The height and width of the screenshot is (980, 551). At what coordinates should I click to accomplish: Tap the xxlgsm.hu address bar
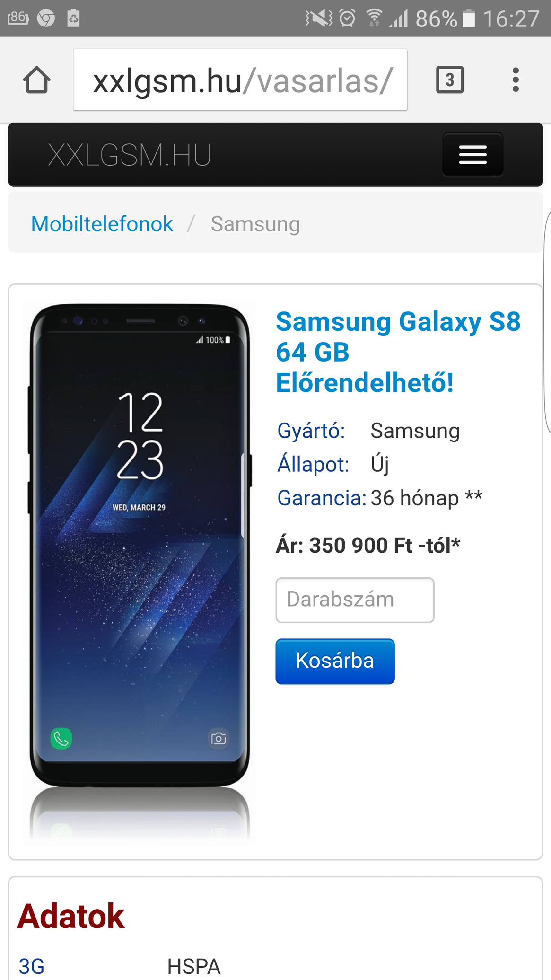pyautogui.click(x=240, y=80)
